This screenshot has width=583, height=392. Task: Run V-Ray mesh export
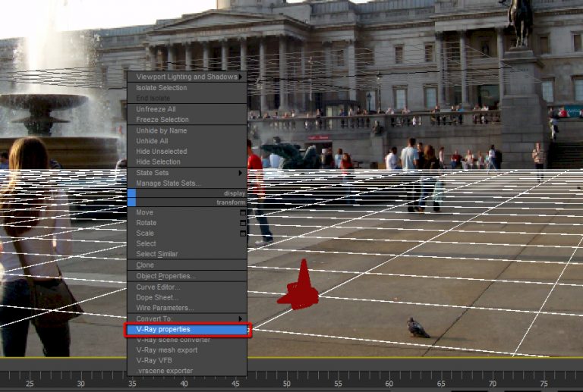(x=166, y=350)
